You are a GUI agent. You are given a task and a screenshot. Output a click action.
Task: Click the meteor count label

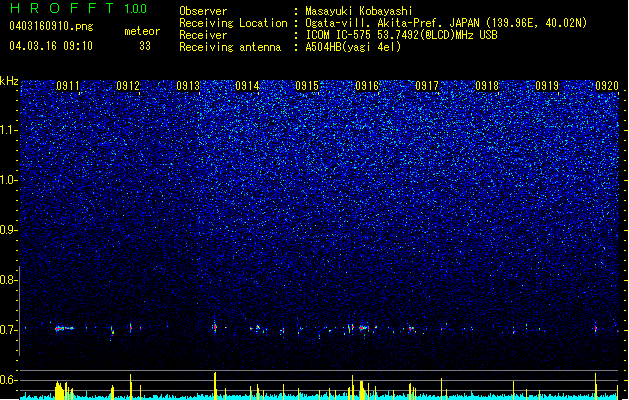142,31
